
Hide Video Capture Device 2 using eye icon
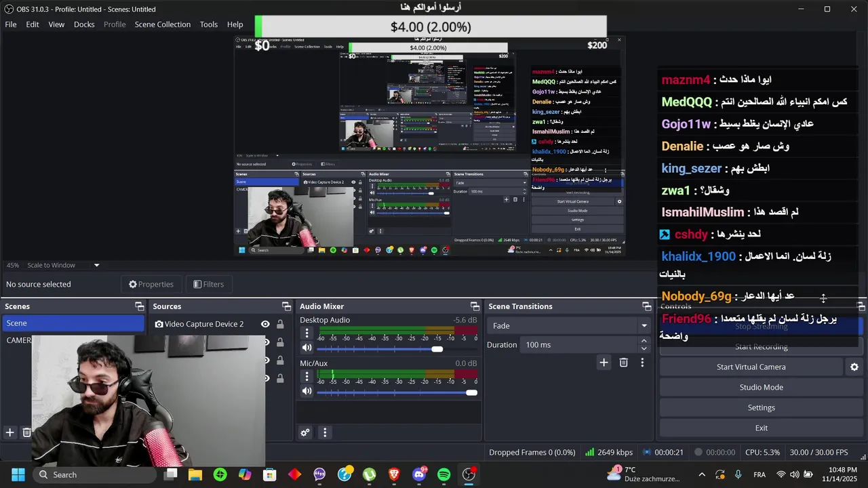(x=265, y=324)
